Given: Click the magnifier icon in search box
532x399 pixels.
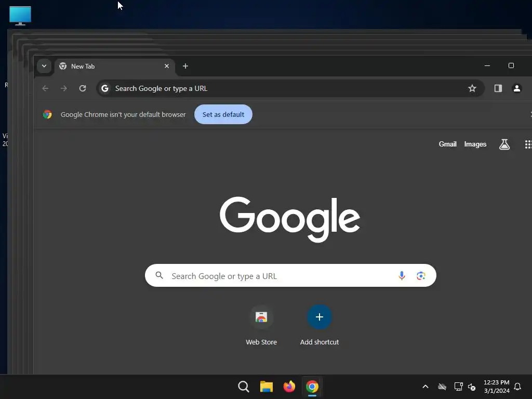Looking at the screenshot, I should coord(159,275).
